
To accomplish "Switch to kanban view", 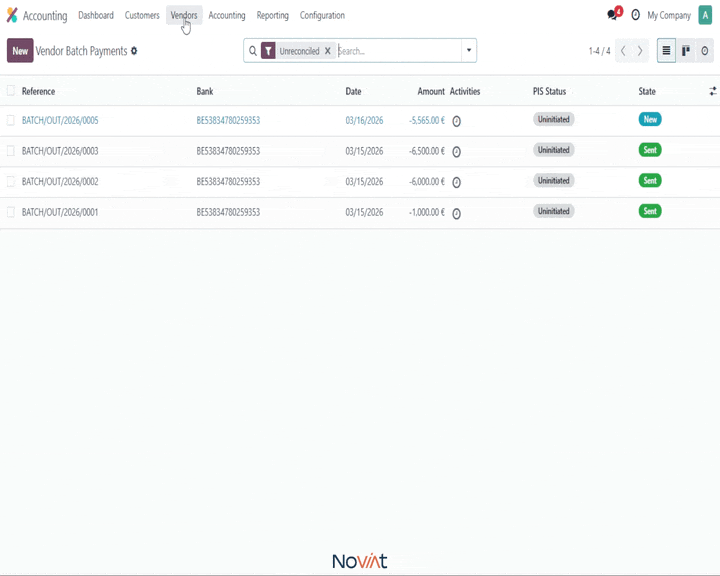I will click(686, 51).
